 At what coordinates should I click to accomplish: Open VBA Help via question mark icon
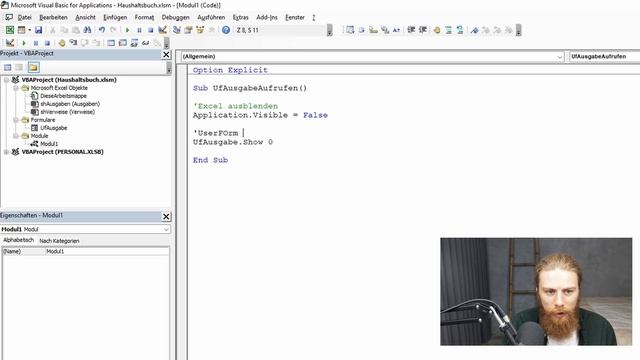click(226, 30)
